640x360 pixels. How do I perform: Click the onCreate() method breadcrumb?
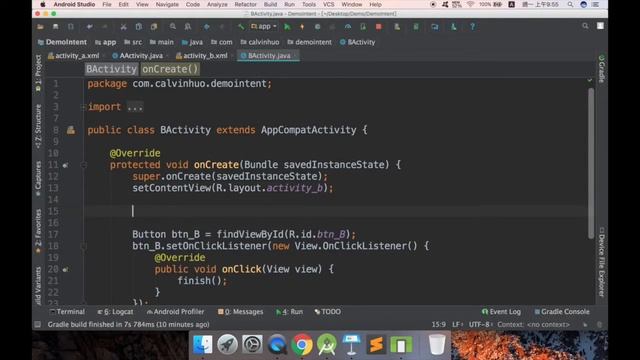pos(170,69)
